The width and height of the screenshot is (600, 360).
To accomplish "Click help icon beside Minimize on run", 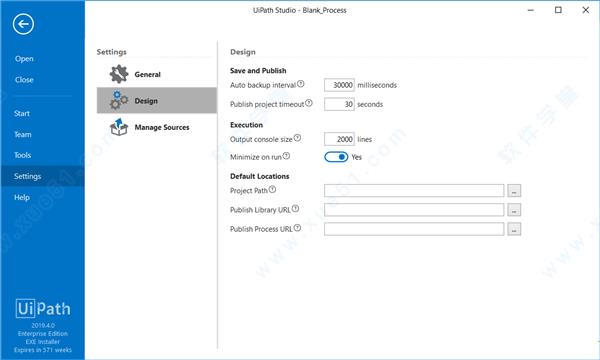I will [x=286, y=156].
